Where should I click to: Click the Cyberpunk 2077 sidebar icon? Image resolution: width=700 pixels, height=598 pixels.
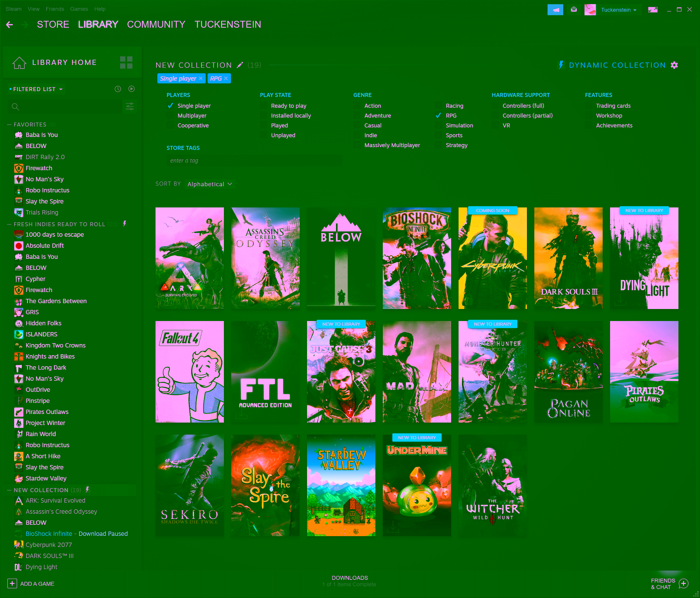(x=19, y=545)
